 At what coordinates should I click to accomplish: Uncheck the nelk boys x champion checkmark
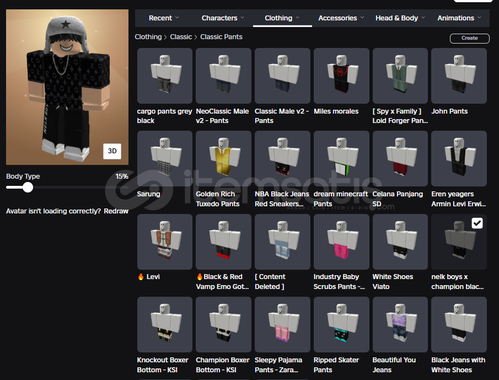point(477,223)
